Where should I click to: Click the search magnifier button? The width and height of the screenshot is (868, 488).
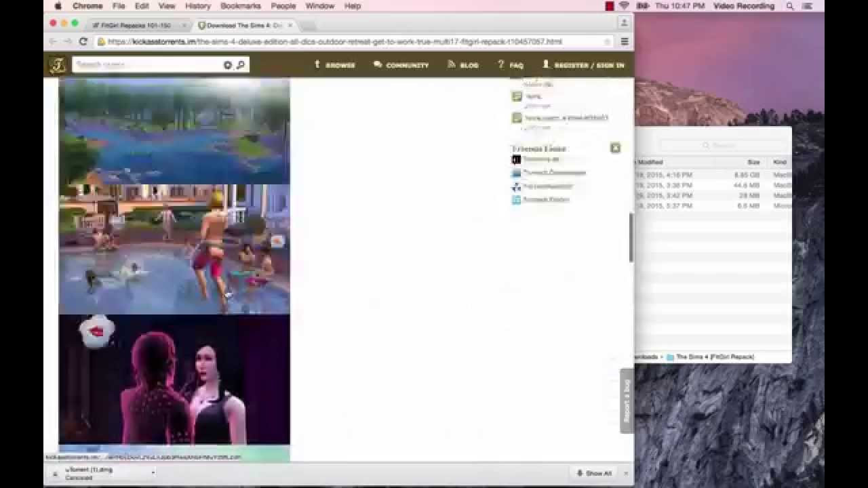241,65
